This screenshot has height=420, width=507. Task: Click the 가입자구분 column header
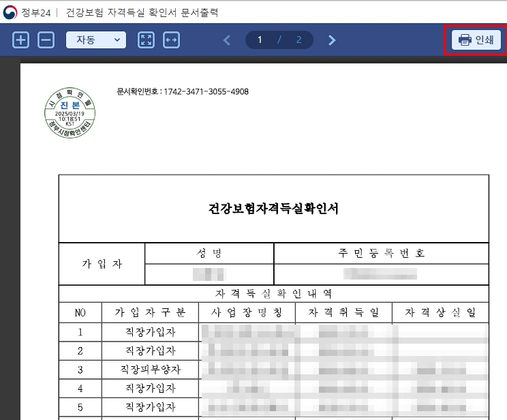click(150, 312)
